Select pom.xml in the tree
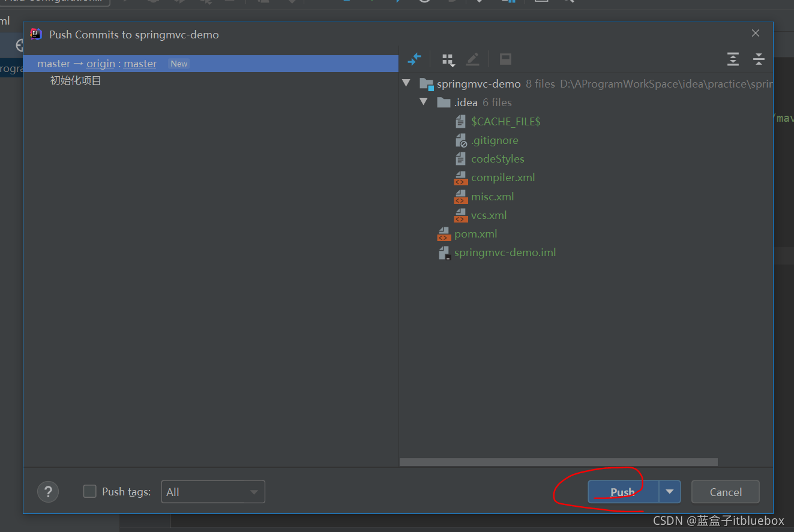The height and width of the screenshot is (532, 794). 476,233
